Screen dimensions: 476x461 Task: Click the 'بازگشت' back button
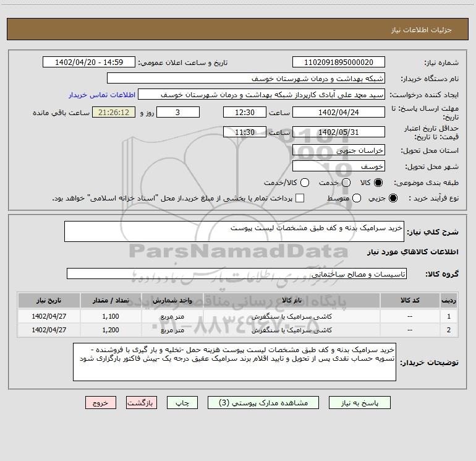pos(142,403)
